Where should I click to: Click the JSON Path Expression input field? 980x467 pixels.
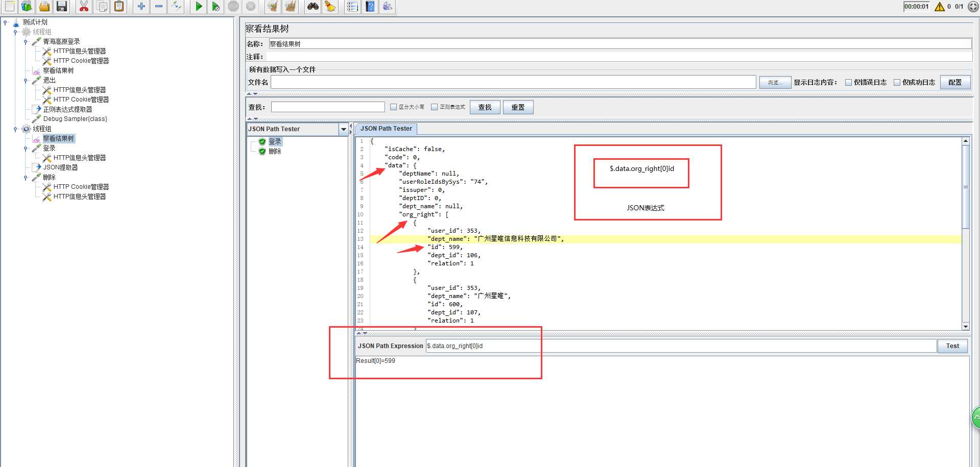pyautogui.click(x=681, y=346)
